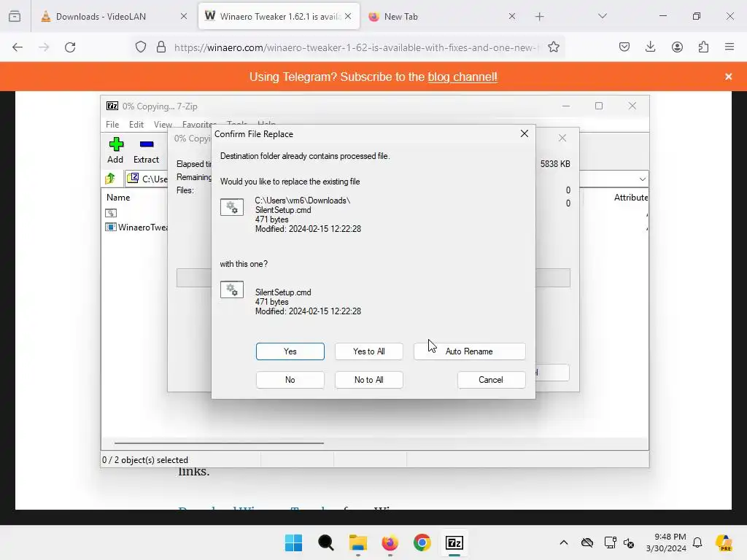The image size is (747, 560).
Task: Click the Firefox taskbar icon
Action: 390,542
